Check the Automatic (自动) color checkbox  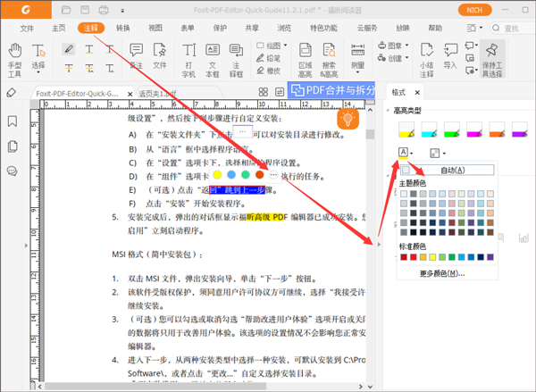pyautogui.click(x=406, y=170)
